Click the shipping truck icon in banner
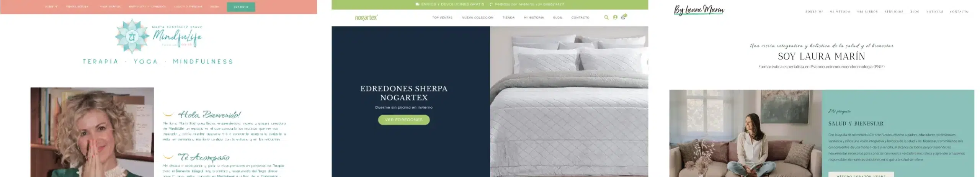 click(x=417, y=5)
